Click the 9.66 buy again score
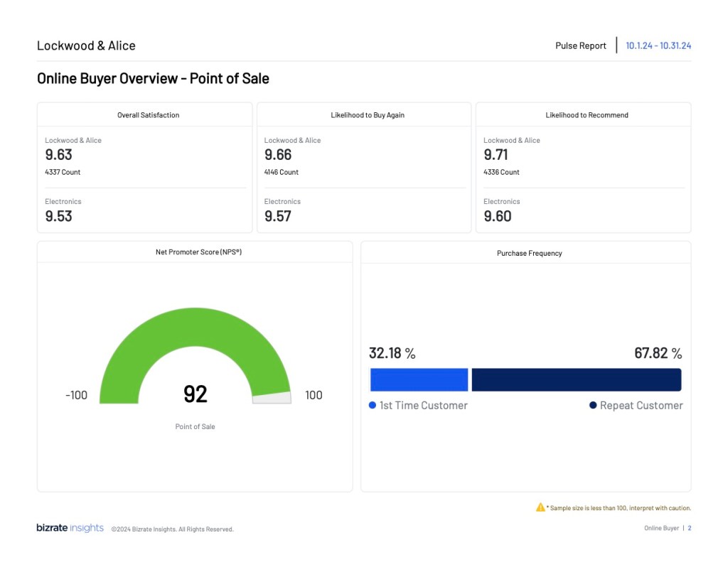The width and height of the screenshot is (728, 562). point(278,155)
